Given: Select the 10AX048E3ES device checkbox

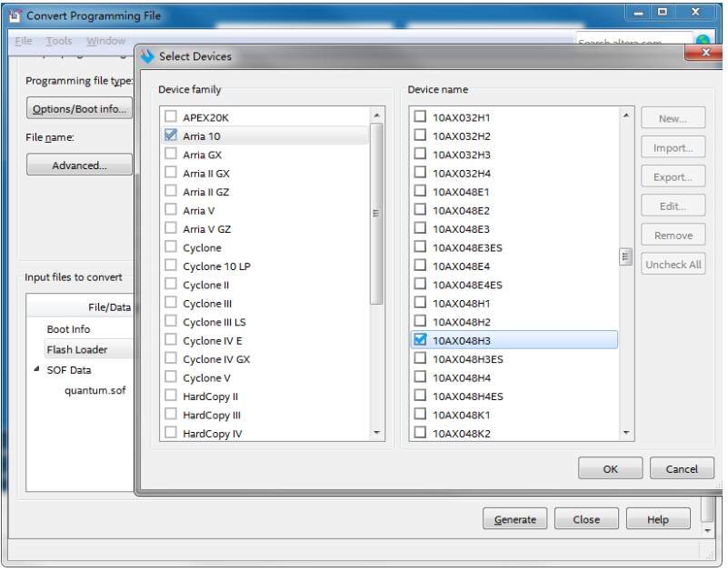Looking at the screenshot, I should pyautogui.click(x=420, y=246).
